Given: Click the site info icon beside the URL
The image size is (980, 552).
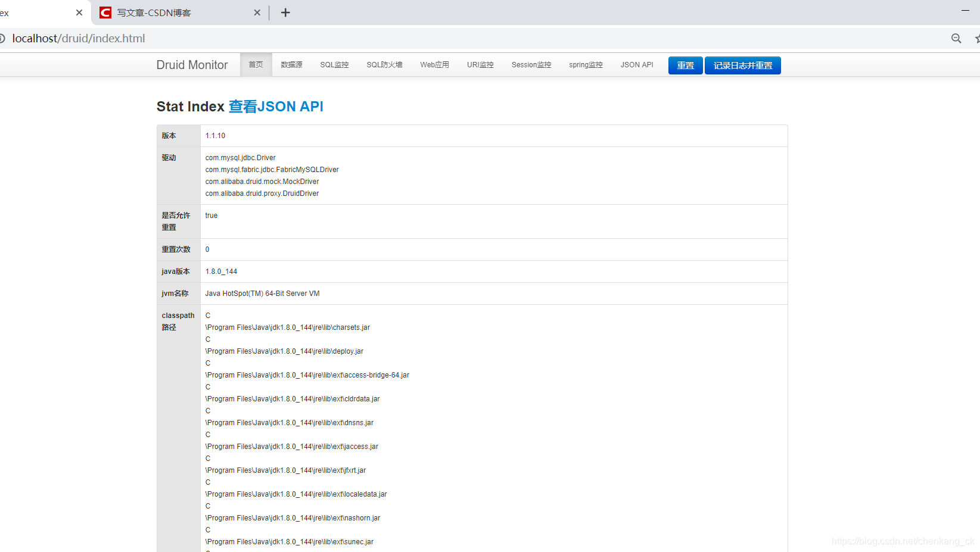Looking at the screenshot, I should (2, 38).
